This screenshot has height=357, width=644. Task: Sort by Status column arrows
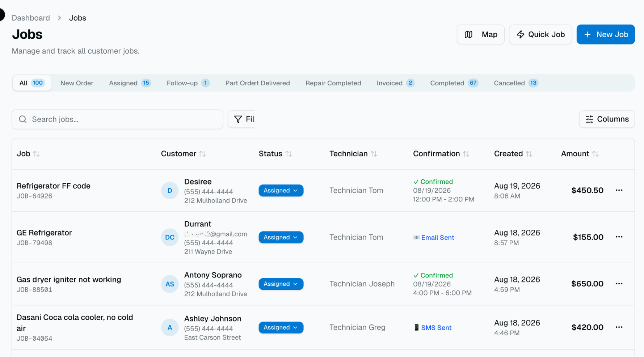(x=289, y=154)
